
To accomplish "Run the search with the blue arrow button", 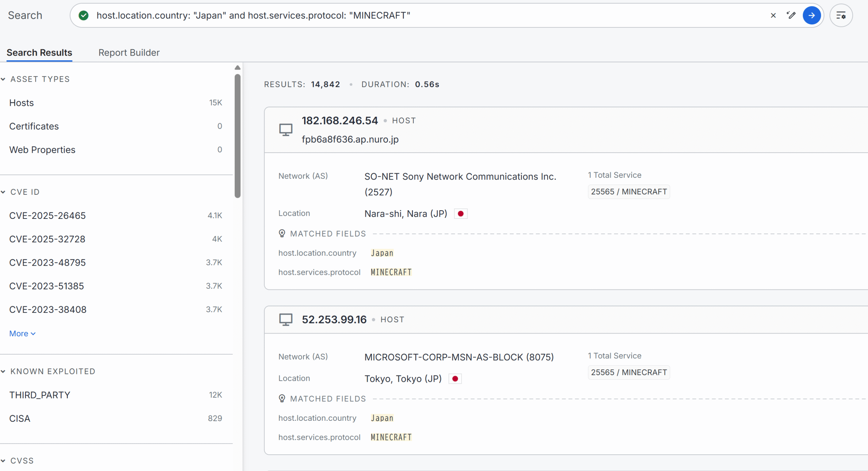I will [812, 15].
